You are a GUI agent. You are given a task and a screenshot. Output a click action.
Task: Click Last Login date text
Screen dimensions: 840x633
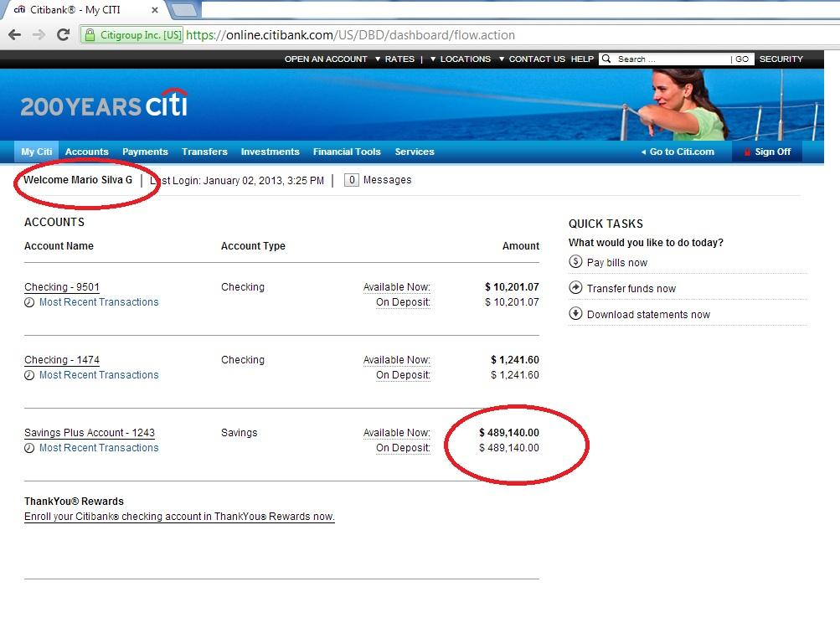(237, 181)
